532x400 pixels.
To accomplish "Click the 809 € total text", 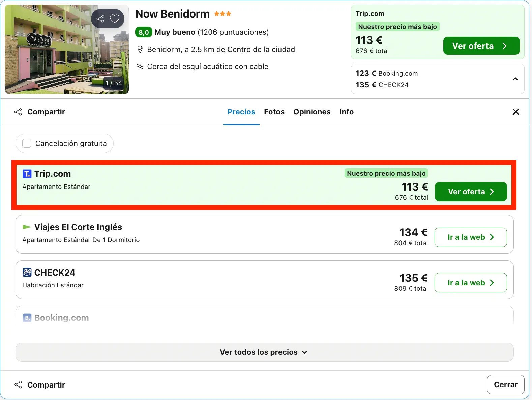I will [x=411, y=288].
